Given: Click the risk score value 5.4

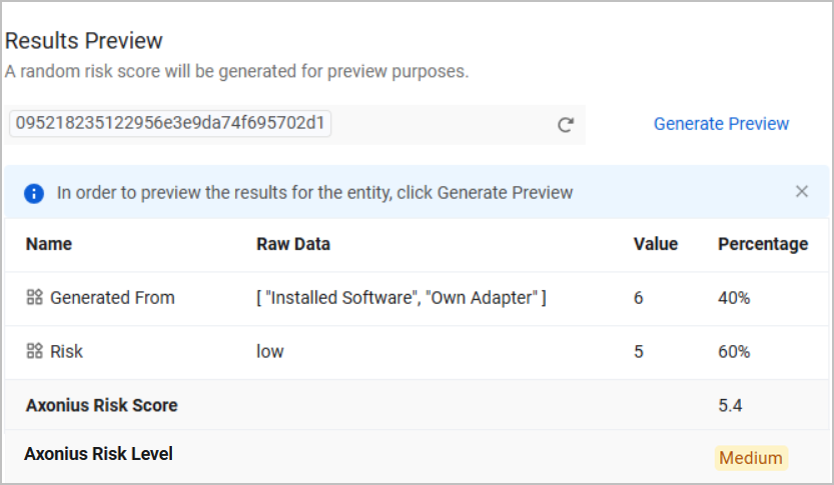Looking at the screenshot, I should click(x=730, y=406).
